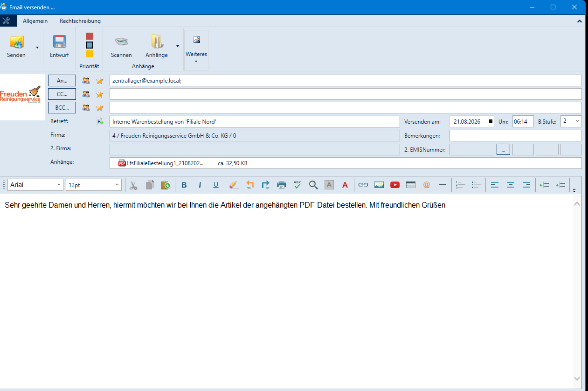588x391 pixels.
Task: Apply a bulleted list
Action: click(477, 185)
